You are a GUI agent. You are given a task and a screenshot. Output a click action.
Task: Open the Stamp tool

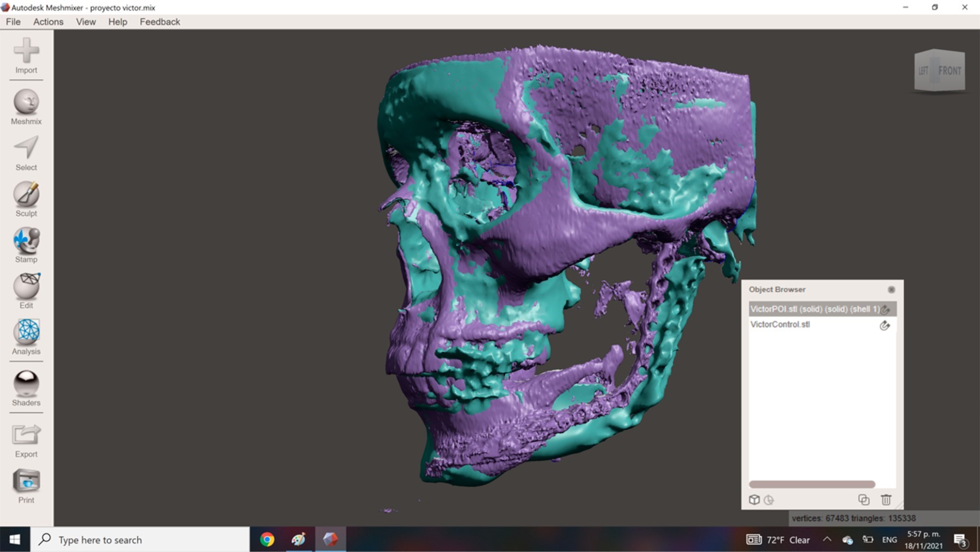tap(26, 245)
